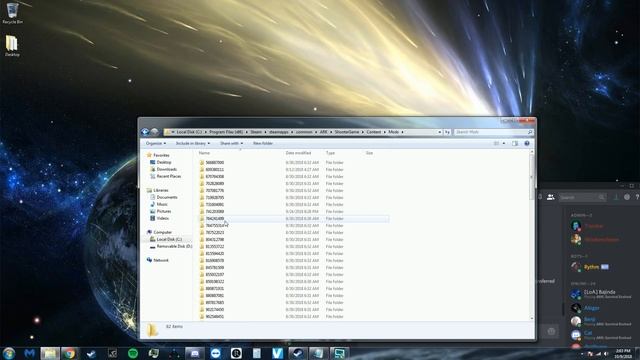Select Network in the navigation pane
This screenshot has height=360, width=640.
[x=158, y=260]
